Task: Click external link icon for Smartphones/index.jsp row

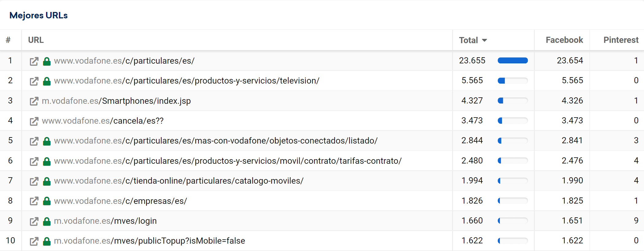Action: pos(34,101)
